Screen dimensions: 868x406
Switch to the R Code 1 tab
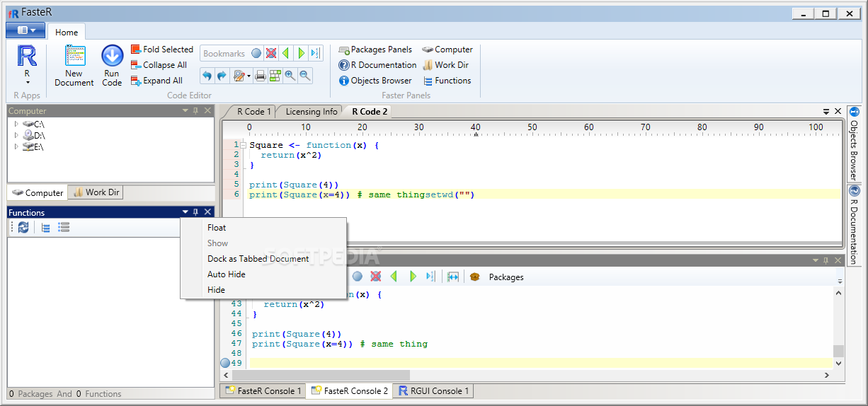[253, 111]
